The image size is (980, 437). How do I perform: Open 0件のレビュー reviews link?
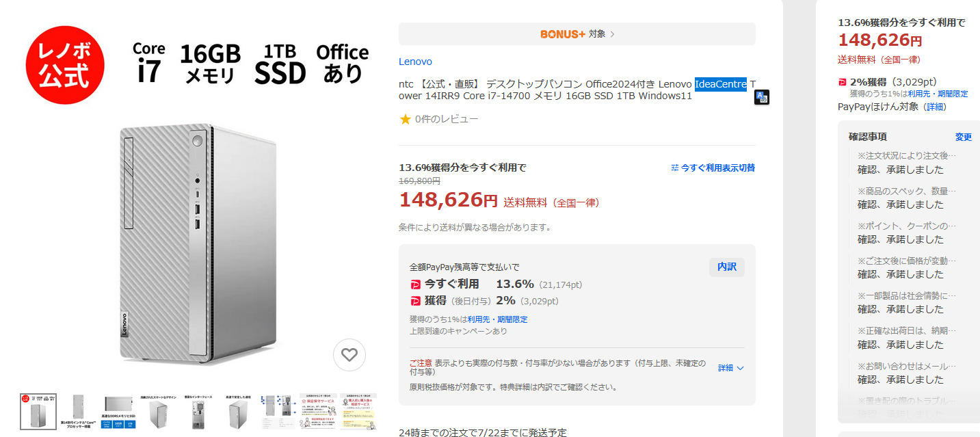[x=447, y=119]
